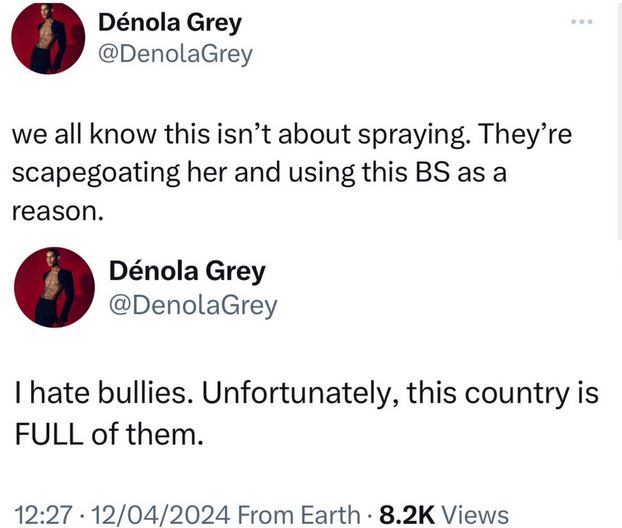Click the @DenolaGrey handle on top tweet
622x528 pixels.
(176, 54)
